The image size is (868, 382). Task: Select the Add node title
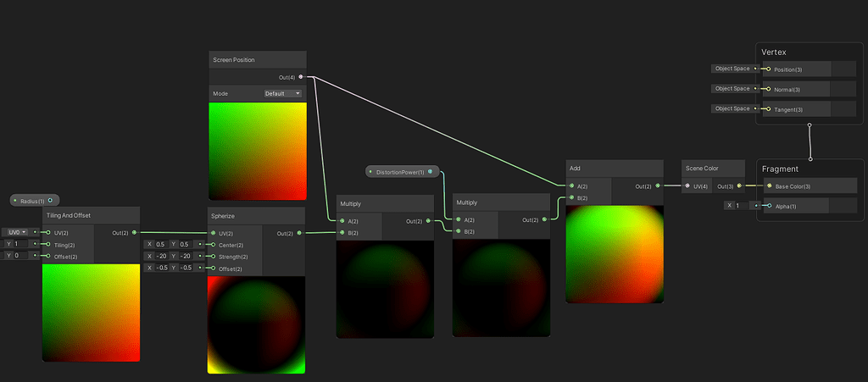point(574,168)
